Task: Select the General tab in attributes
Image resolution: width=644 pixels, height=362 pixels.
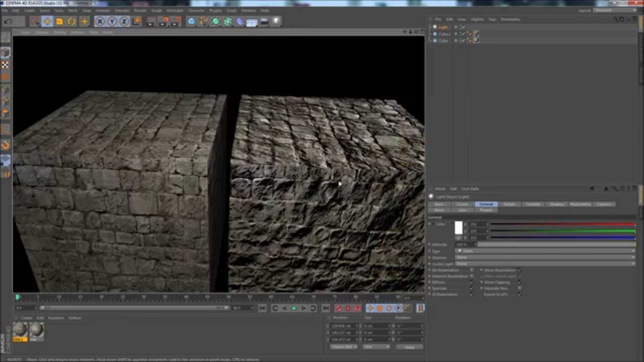Action: coord(486,204)
